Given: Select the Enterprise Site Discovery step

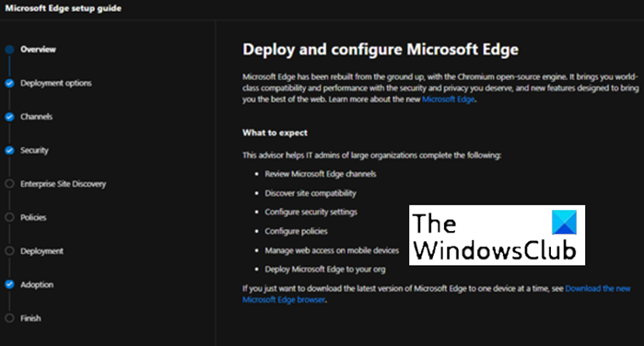Looking at the screenshot, I should click(64, 184).
